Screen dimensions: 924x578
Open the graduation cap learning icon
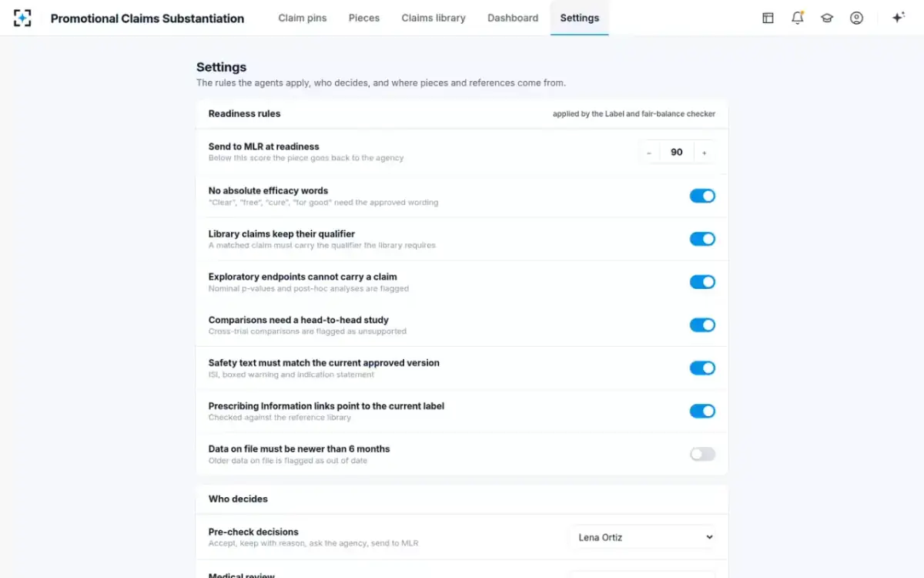(x=827, y=18)
